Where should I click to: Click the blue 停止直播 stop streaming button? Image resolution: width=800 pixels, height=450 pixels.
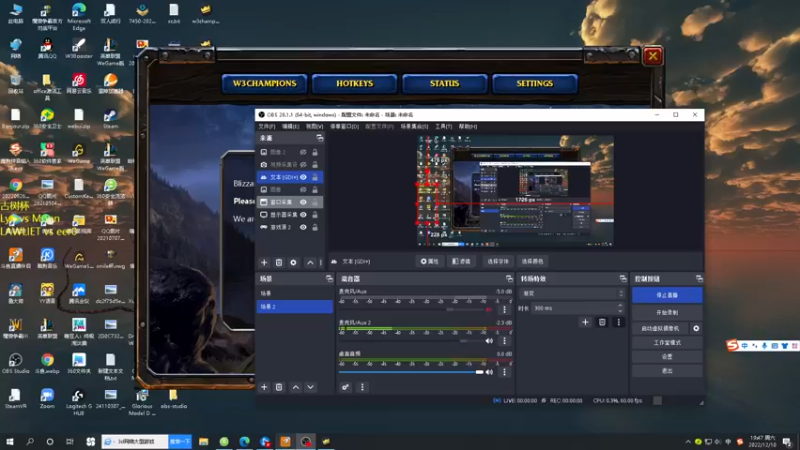pos(667,295)
